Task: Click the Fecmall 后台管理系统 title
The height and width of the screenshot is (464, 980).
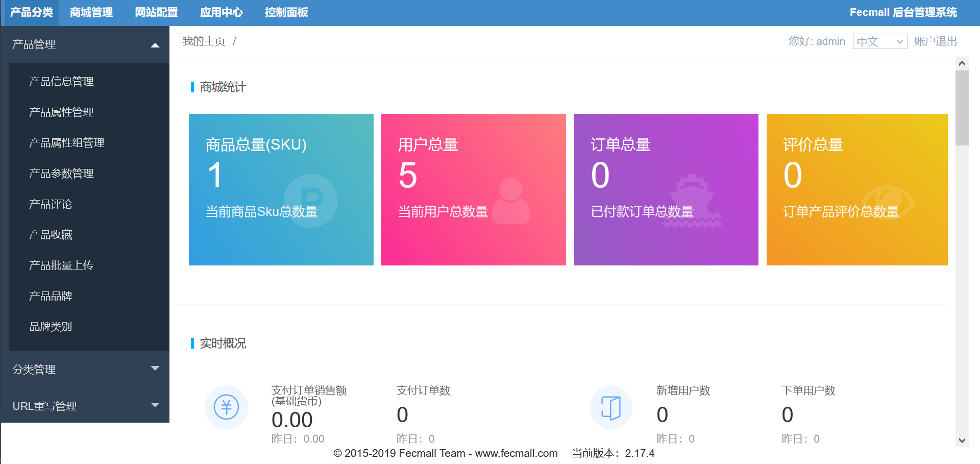Action: click(903, 12)
